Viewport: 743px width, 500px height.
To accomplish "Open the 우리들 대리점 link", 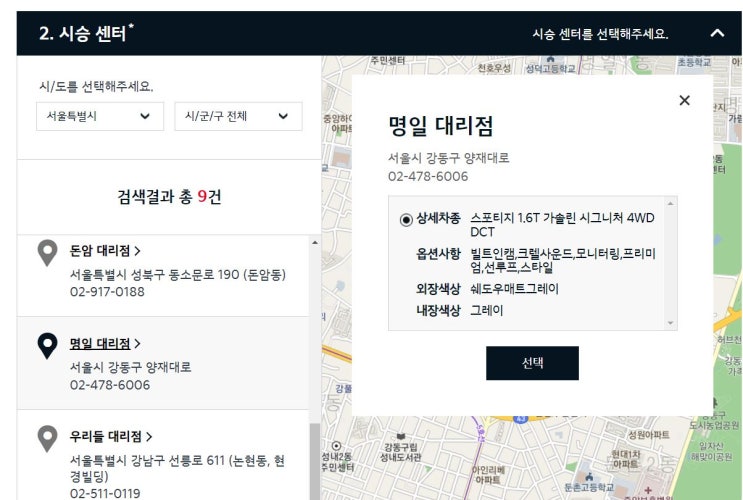I will click(x=111, y=436).
